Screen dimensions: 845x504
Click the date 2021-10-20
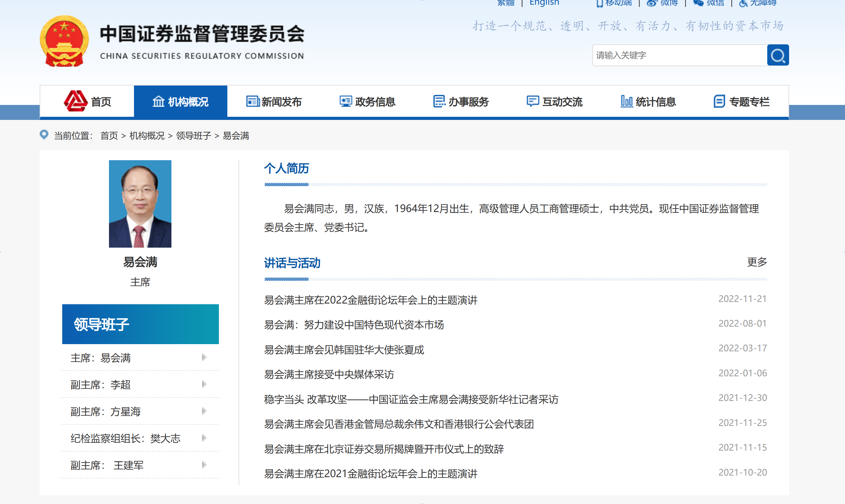[743, 472]
